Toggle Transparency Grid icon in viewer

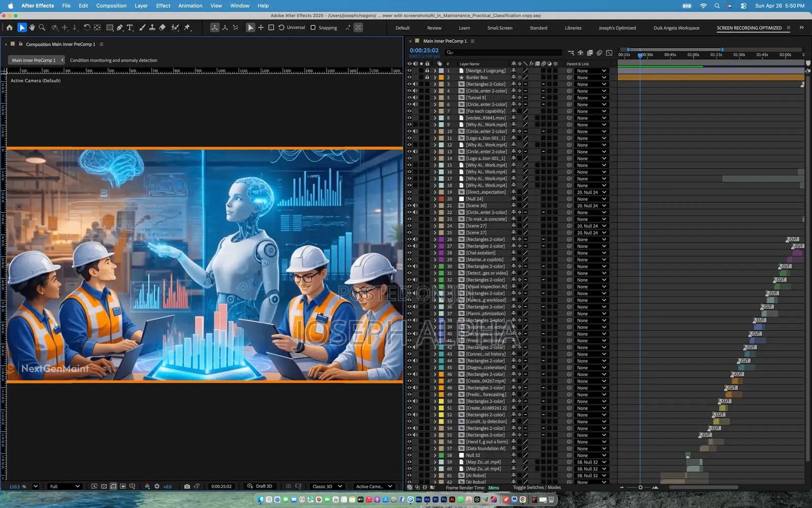pos(104,486)
